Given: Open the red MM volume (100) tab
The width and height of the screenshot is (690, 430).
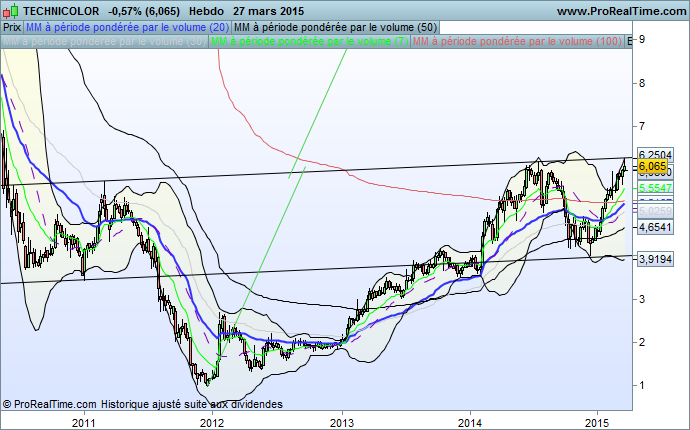Looking at the screenshot, I should coord(518,41).
